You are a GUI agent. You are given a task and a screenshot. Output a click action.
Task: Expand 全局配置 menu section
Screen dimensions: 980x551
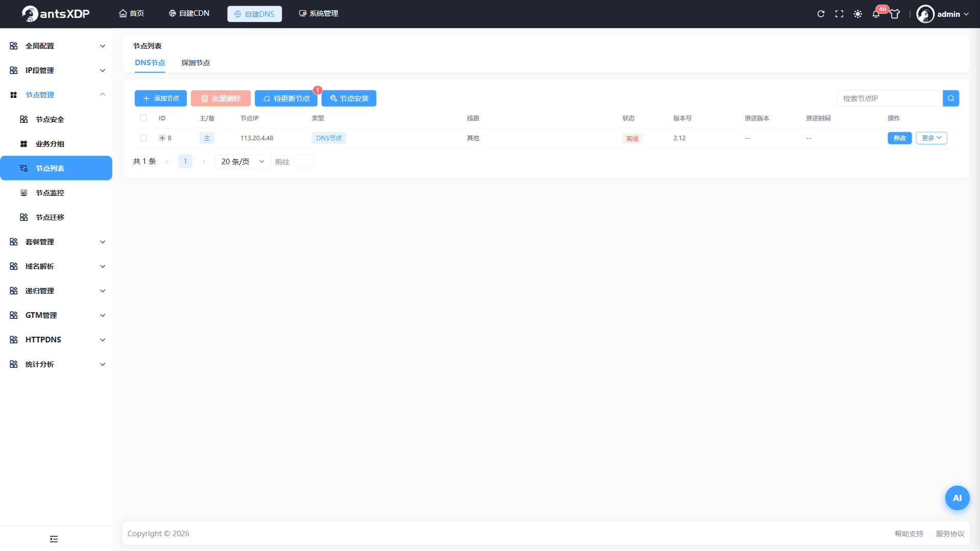click(x=56, y=46)
